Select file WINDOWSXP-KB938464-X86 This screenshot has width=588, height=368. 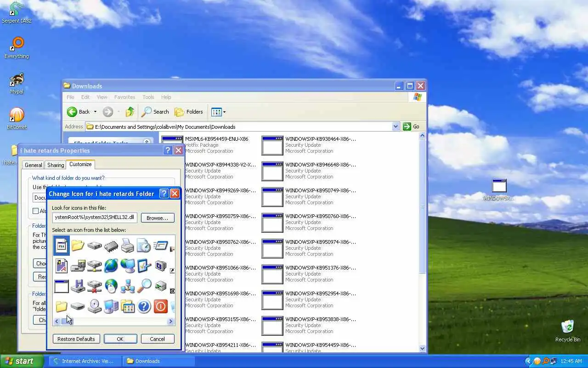[309, 145]
